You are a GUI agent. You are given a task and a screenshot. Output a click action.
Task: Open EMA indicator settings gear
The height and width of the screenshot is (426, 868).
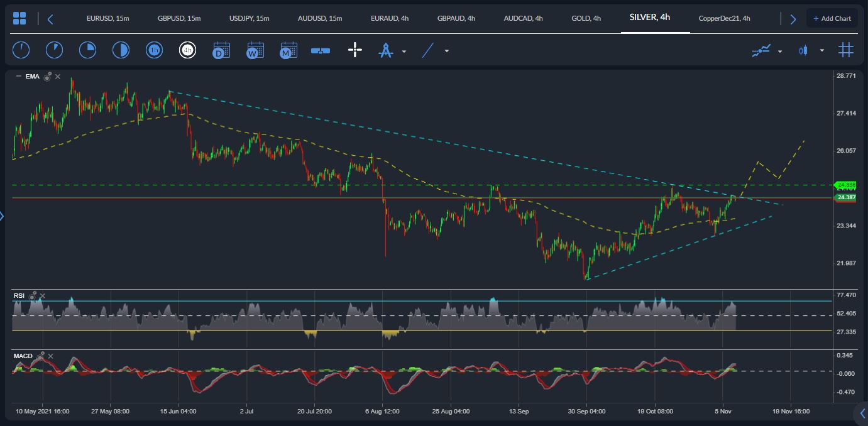(x=47, y=77)
